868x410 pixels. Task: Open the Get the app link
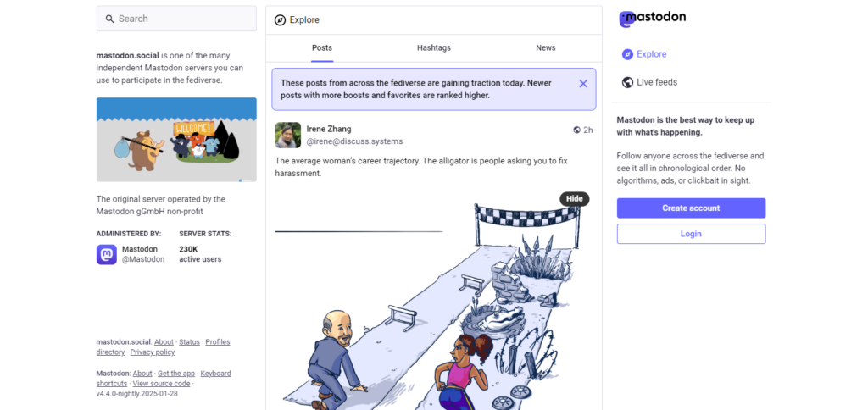point(176,374)
